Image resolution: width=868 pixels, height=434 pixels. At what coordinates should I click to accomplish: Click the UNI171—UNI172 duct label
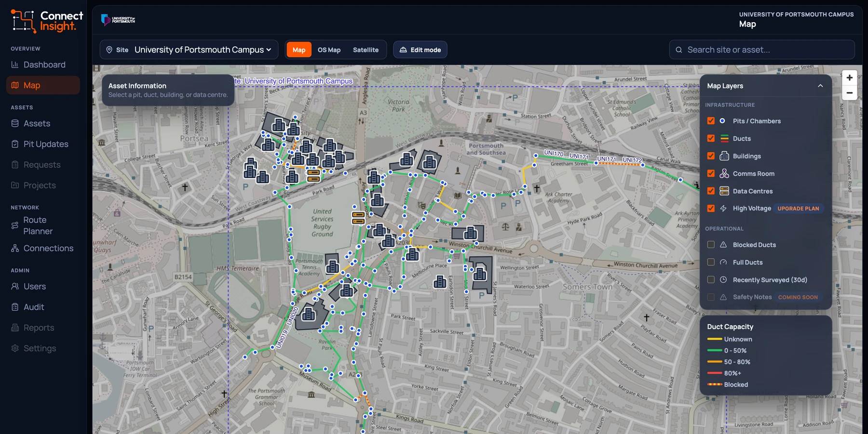[620, 159]
